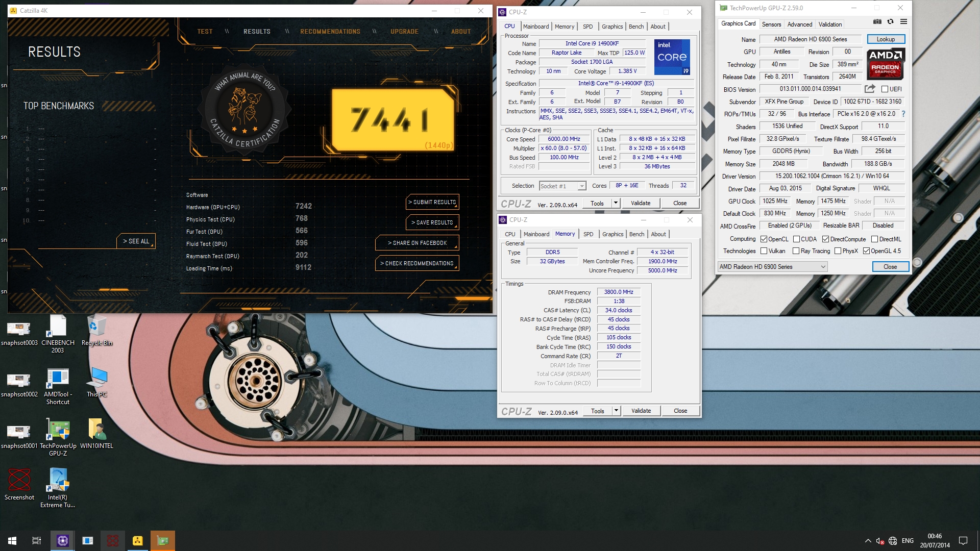
Task: Click the SUBMIT RESULTS button
Action: (x=432, y=202)
